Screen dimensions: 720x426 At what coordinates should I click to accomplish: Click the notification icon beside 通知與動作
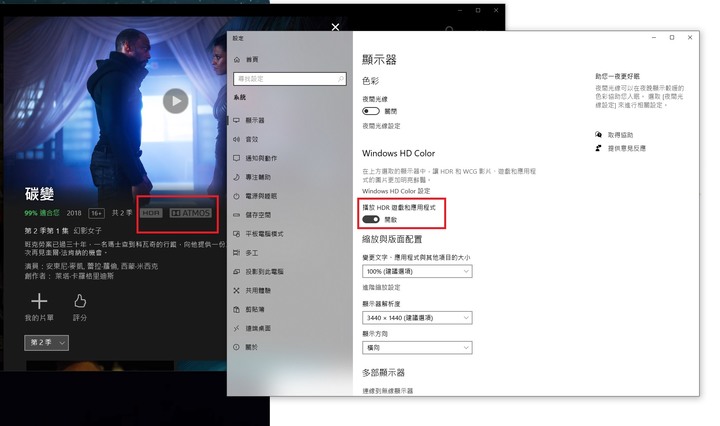click(x=236, y=158)
